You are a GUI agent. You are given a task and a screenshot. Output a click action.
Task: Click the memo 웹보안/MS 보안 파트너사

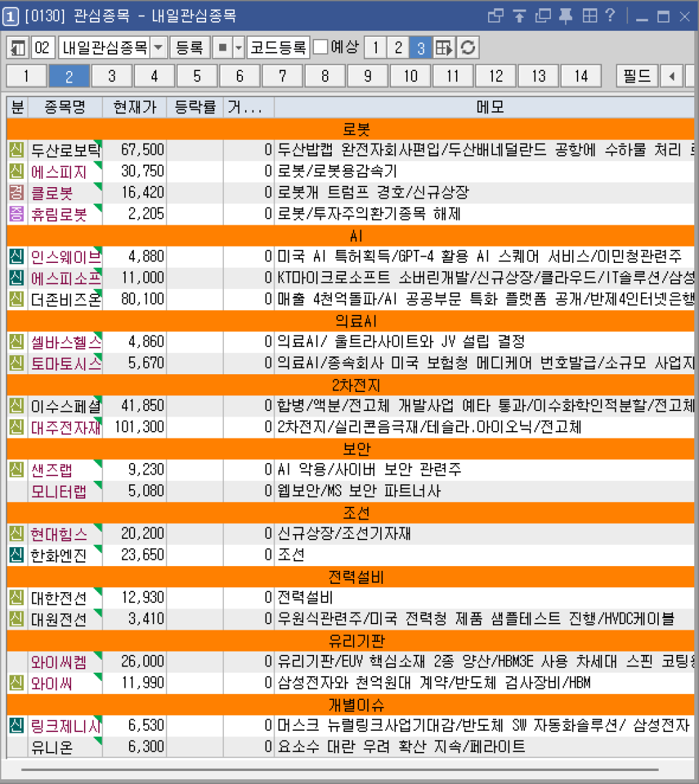click(359, 492)
